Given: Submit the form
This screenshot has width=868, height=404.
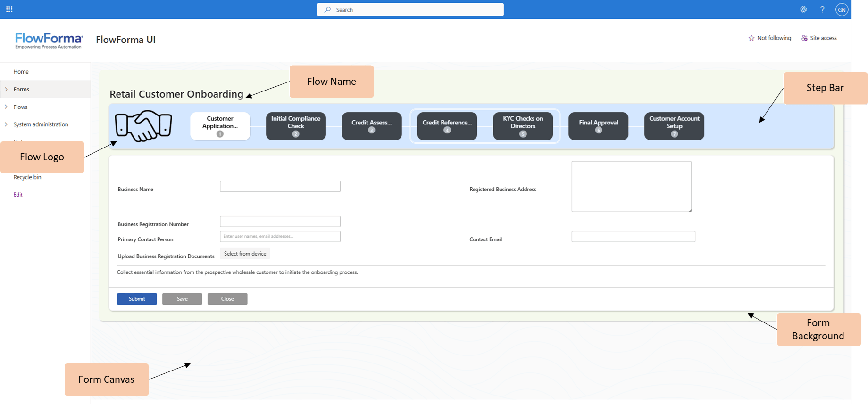Looking at the screenshot, I should (x=137, y=299).
